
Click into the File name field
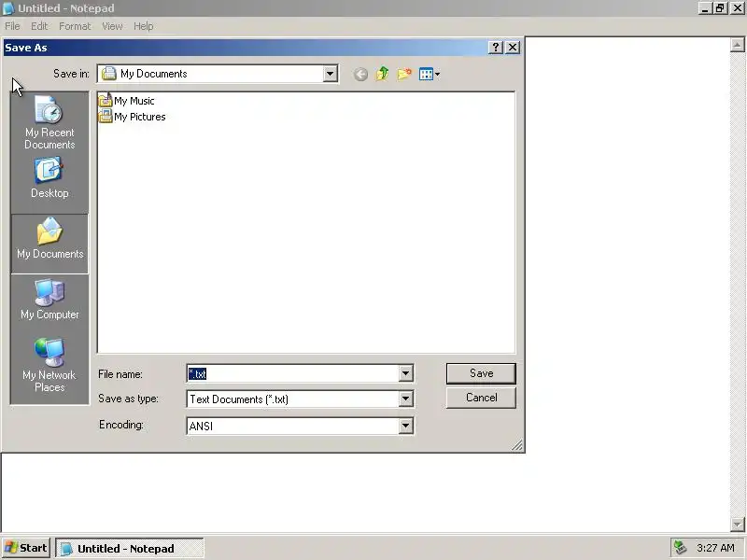coord(292,374)
